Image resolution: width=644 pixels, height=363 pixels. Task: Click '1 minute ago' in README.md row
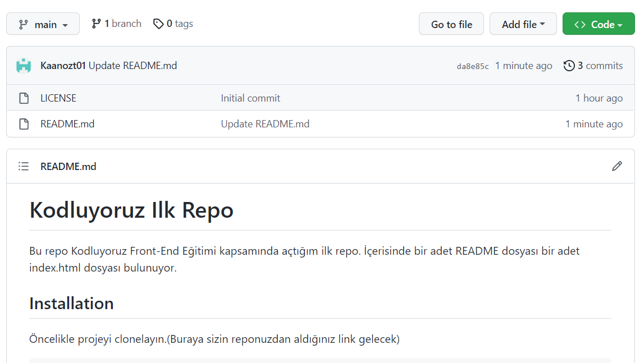coord(594,124)
